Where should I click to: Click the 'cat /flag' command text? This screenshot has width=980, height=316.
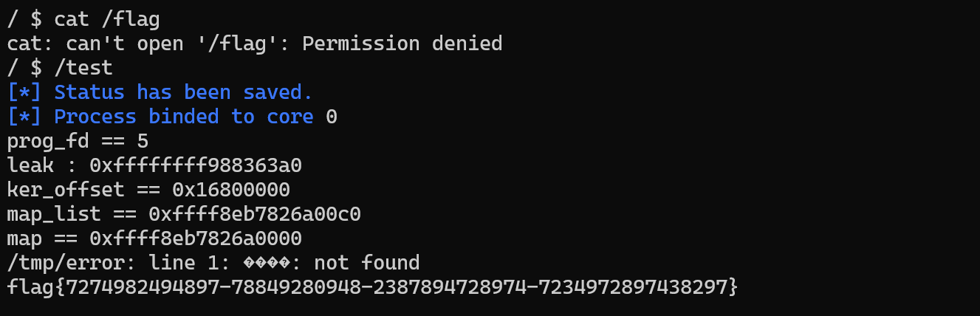(106, 20)
